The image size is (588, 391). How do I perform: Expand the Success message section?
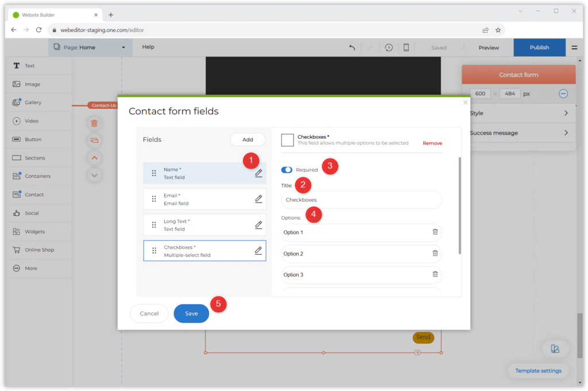(x=519, y=133)
